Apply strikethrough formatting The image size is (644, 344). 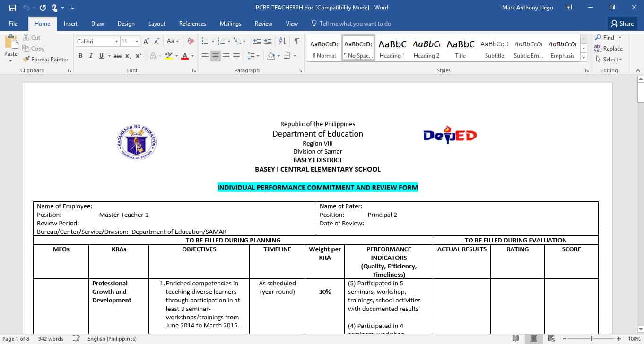click(118, 56)
